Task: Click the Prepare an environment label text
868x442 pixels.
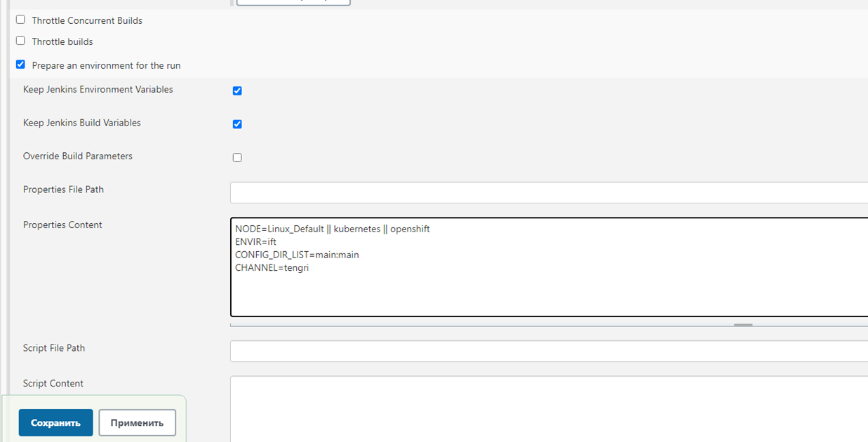Action: (106, 65)
